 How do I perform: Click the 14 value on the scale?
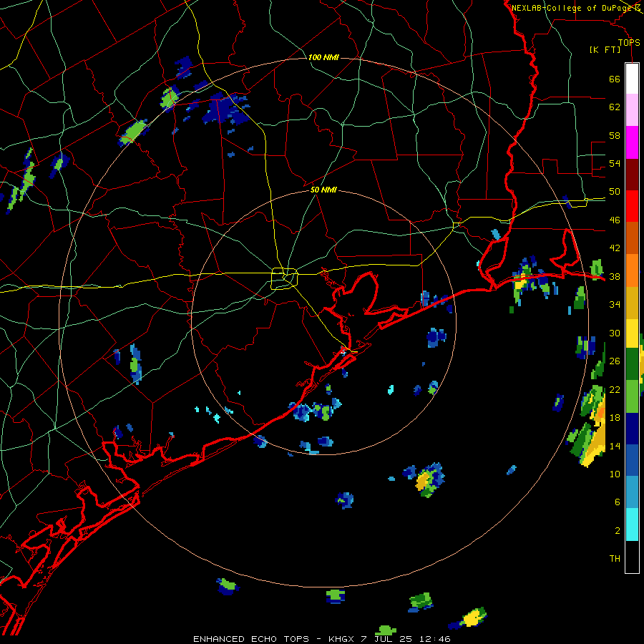click(615, 446)
